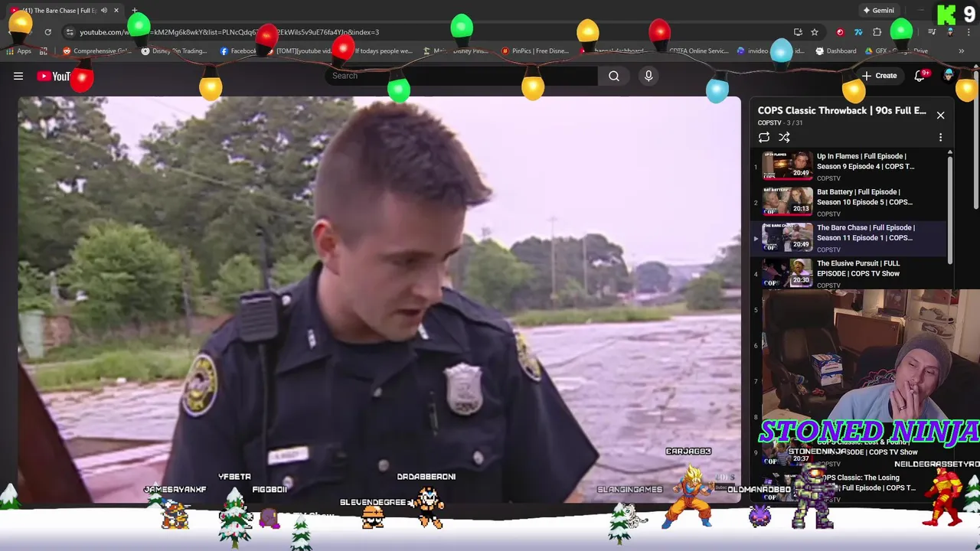Open the PinPics bookmark
Image resolution: width=980 pixels, height=551 pixels.
(535, 51)
